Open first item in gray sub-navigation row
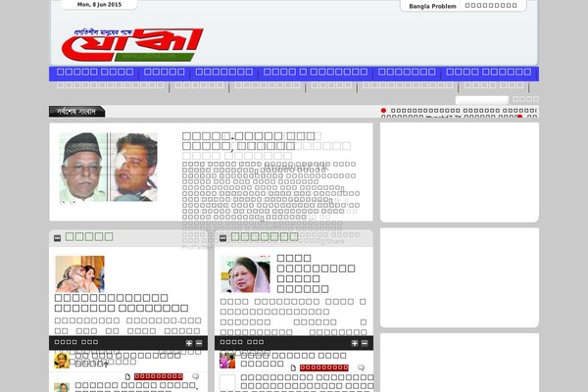 pos(110,85)
